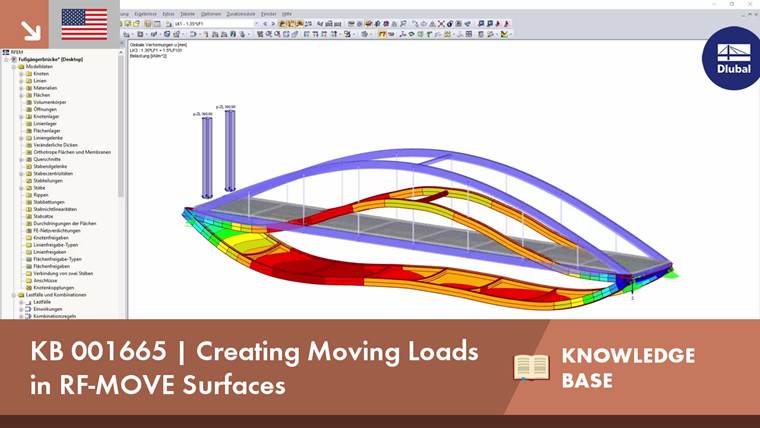Click the Lastfälle icon in the tree
760x428 pixels.
(x=28, y=301)
